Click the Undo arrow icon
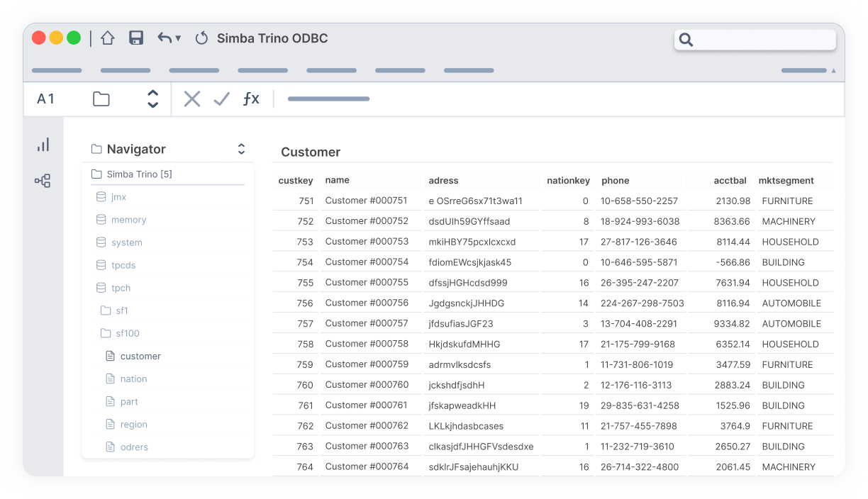 [x=164, y=38]
